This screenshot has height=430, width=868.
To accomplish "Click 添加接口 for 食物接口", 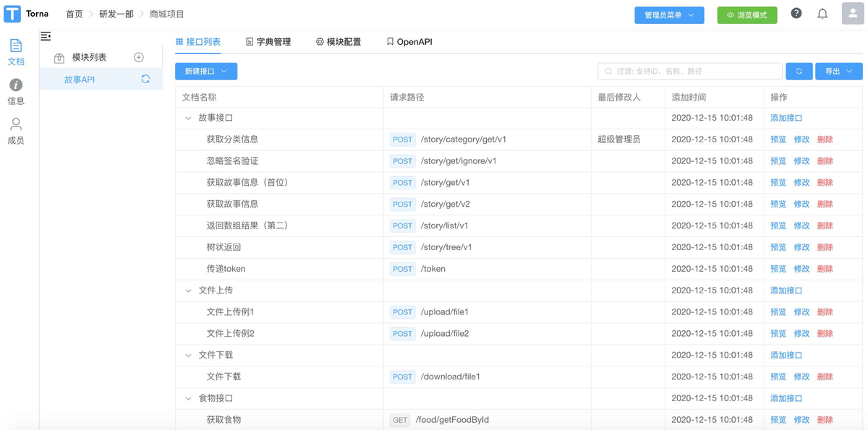I will click(786, 398).
